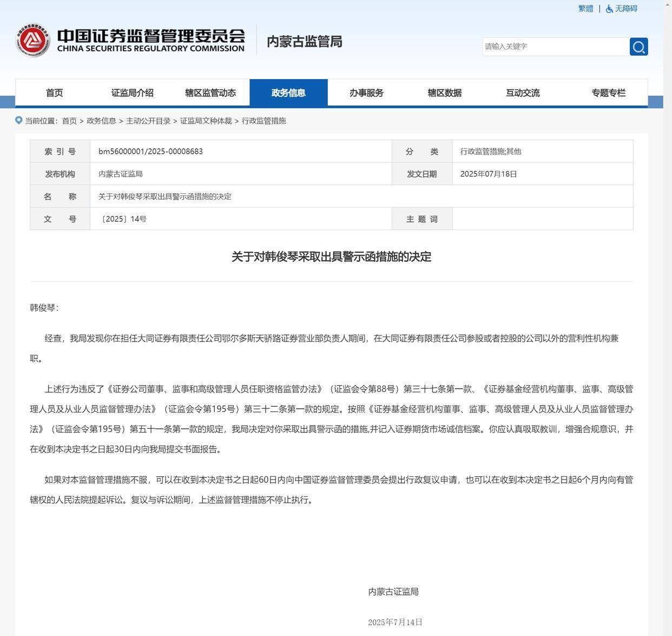This screenshot has height=636, width=672.
Task: Go to the 首页 navigation tab
Action: pos(54,93)
